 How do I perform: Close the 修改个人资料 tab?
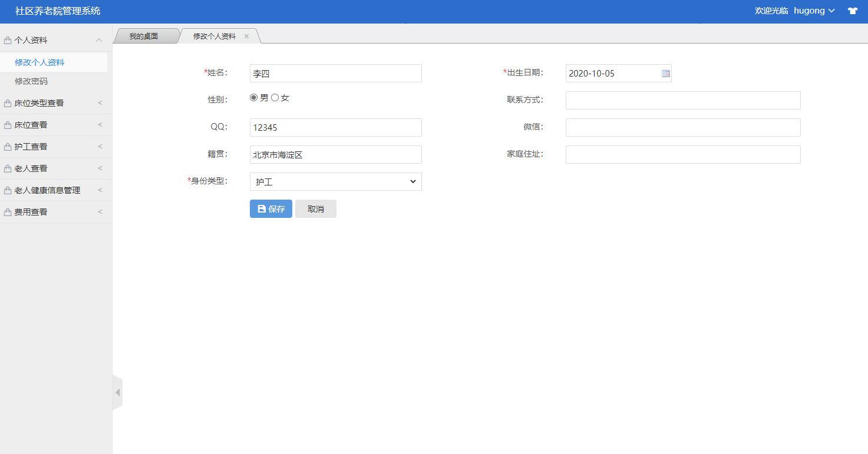[246, 36]
